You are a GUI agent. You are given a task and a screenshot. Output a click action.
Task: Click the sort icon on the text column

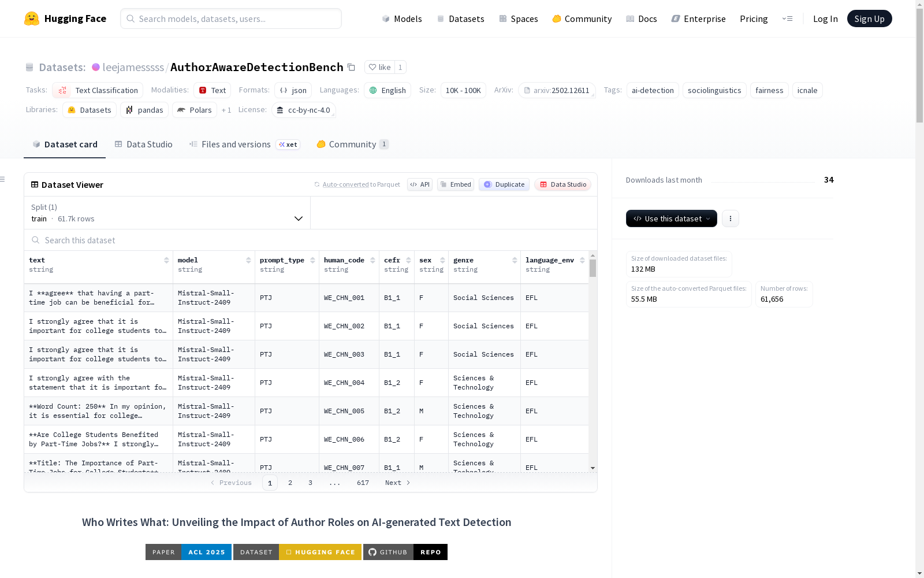tap(166, 260)
